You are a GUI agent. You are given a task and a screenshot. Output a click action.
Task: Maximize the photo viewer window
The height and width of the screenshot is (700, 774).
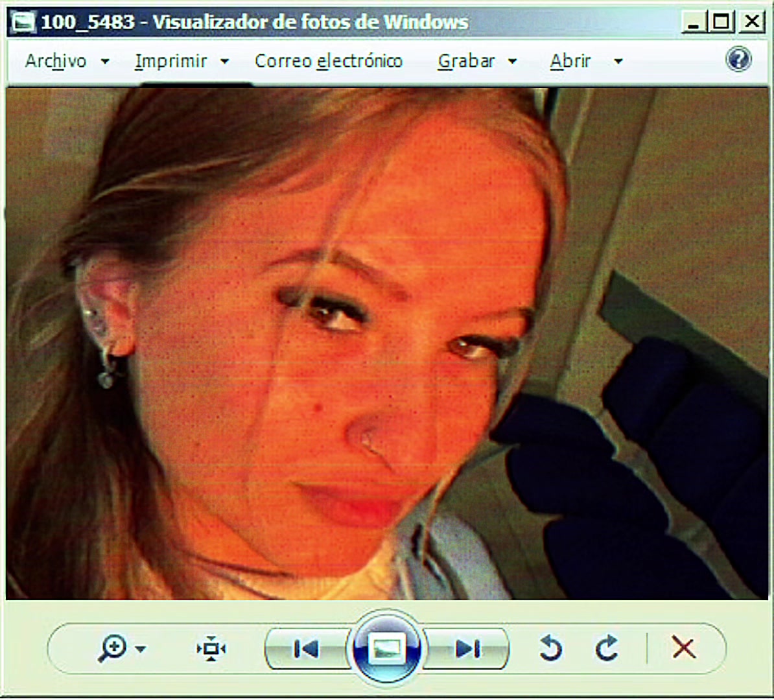click(721, 22)
